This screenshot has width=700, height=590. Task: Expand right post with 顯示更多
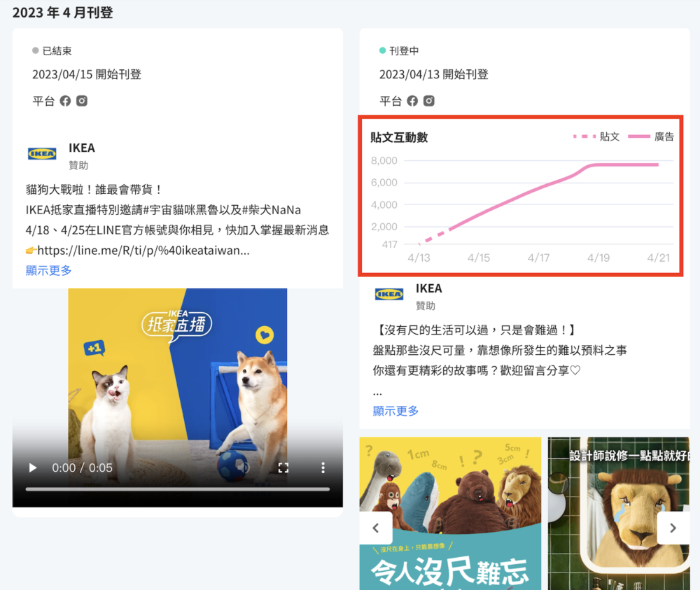[x=396, y=411]
